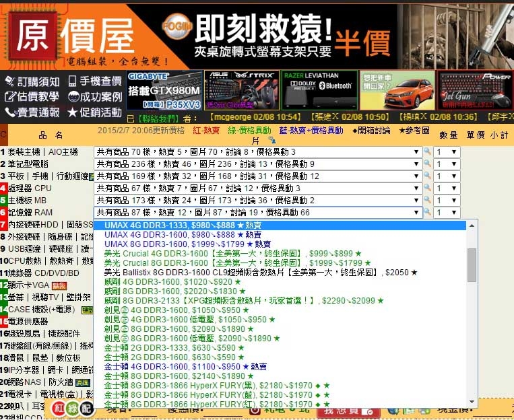
Task: Click the red 紅 circle button
Action: [59, 409]
